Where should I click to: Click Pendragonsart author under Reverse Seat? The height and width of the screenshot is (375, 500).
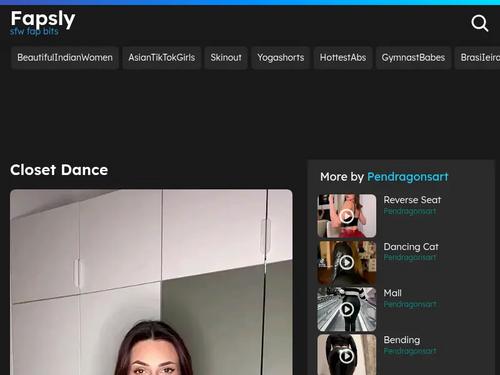click(x=410, y=211)
